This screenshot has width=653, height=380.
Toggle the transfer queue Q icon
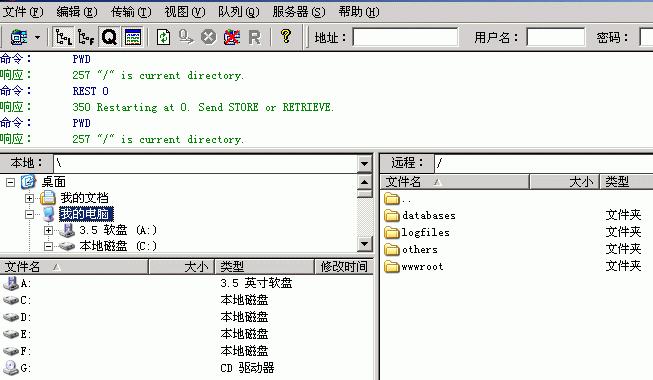click(x=109, y=38)
